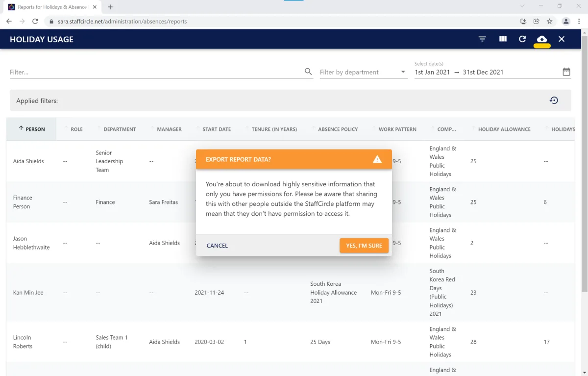
Task: Click Sara Freitas manager cell
Action: 164,202
